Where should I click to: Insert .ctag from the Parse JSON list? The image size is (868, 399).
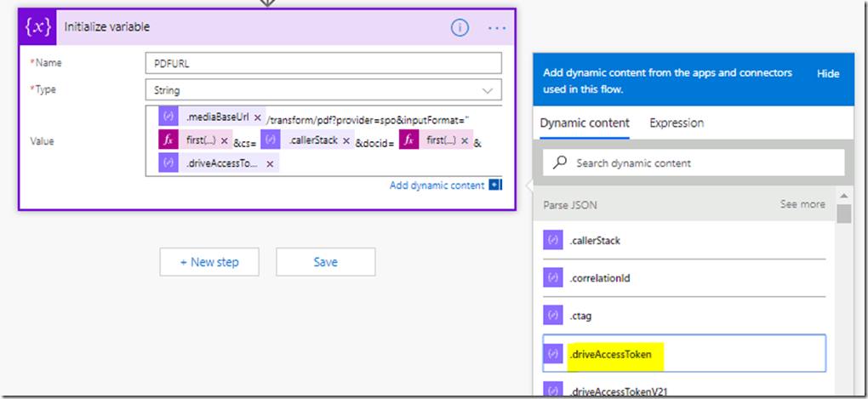(684, 316)
